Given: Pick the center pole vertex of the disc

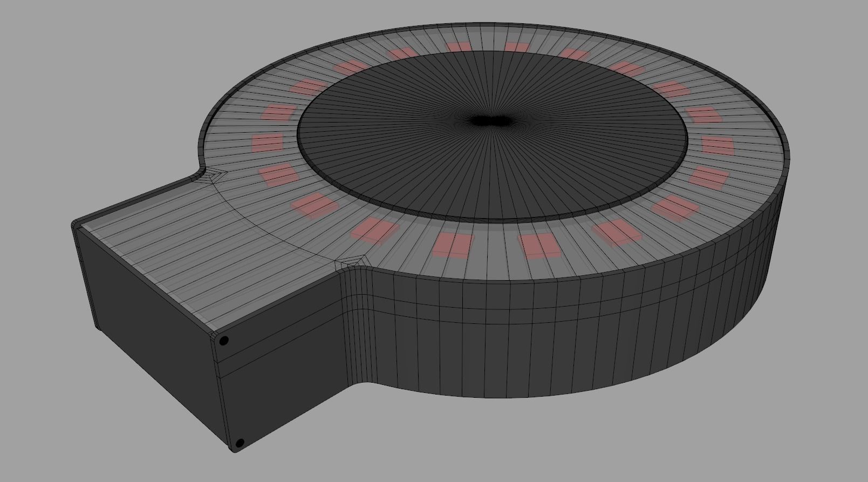Looking at the screenshot, I should [x=491, y=121].
